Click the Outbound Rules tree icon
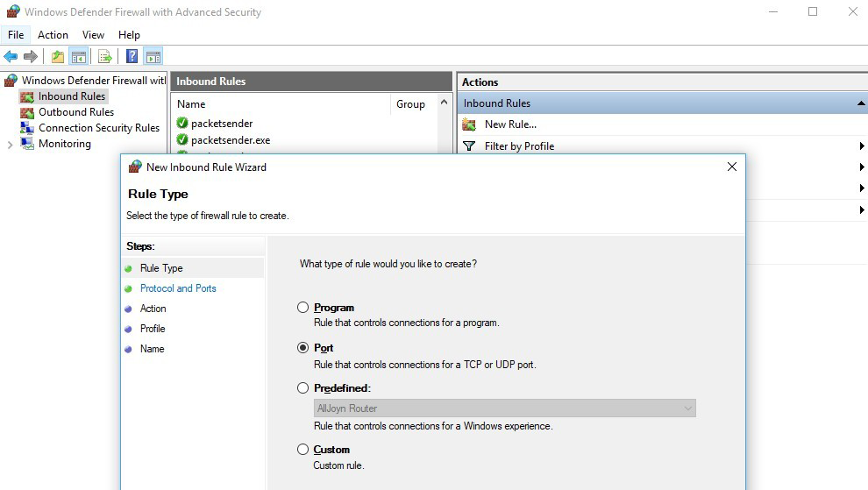Screen dimensions: 868x490 [27, 112]
